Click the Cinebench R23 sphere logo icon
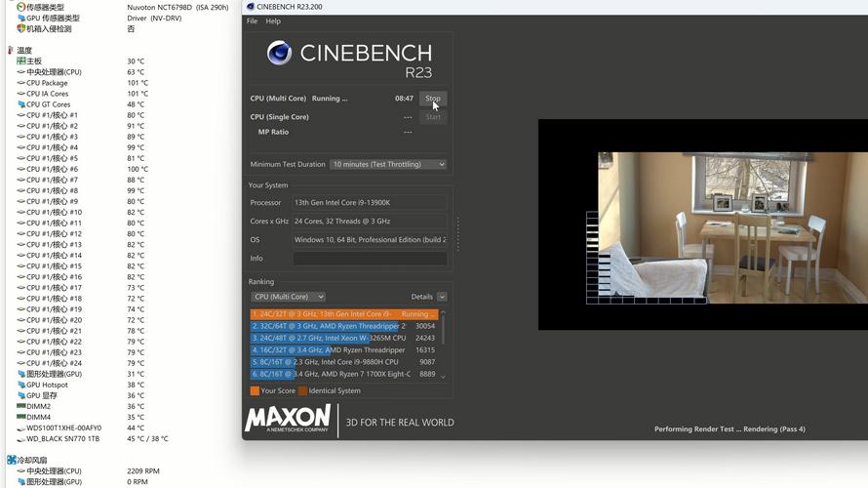Image resolution: width=868 pixels, height=488 pixels. coord(279,53)
